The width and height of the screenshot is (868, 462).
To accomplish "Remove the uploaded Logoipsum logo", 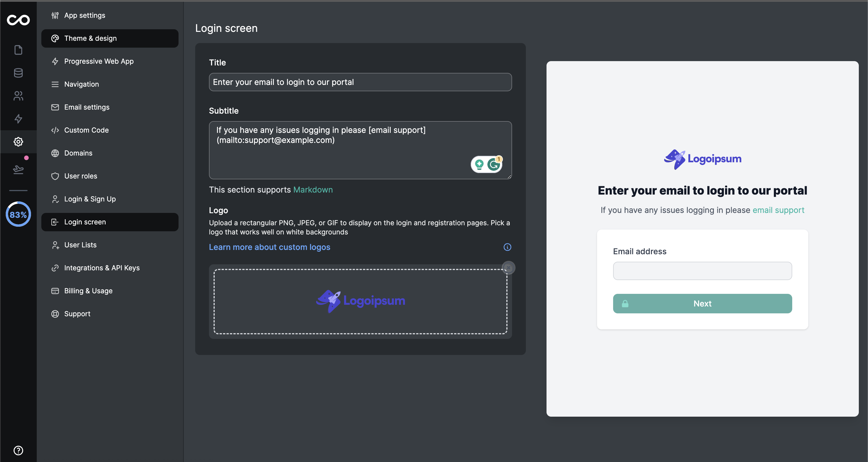I will click(508, 268).
